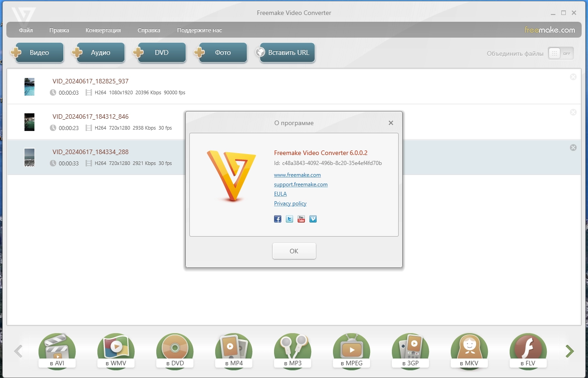
Task: Convert to MKV format
Action: [x=469, y=351]
